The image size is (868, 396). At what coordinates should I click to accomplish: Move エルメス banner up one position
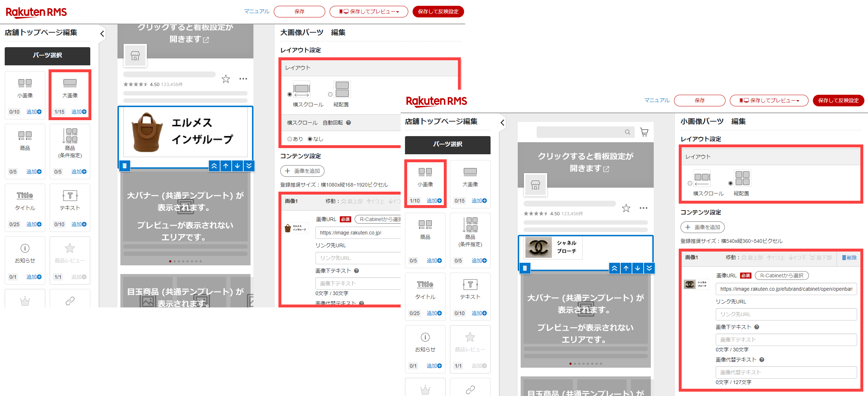pos(226,166)
